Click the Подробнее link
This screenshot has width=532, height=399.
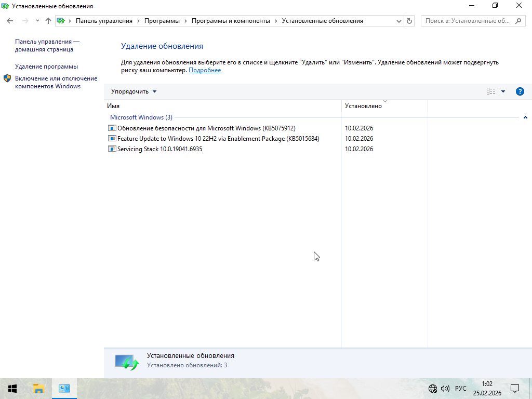coord(205,70)
